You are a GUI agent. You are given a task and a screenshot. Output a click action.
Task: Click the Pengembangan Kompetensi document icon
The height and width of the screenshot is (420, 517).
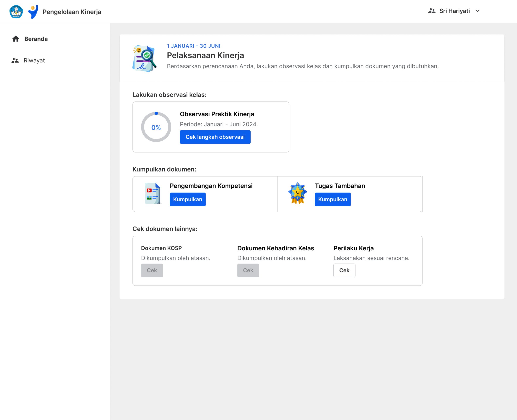[153, 193]
